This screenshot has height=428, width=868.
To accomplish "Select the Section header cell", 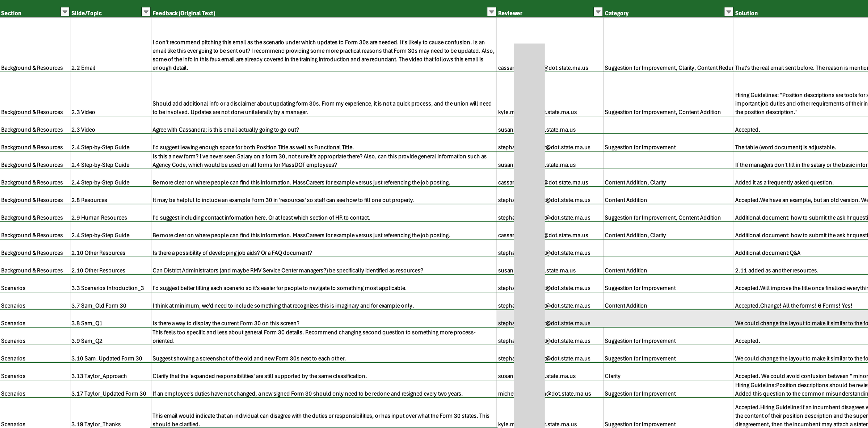I will pyautogui.click(x=28, y=13).
